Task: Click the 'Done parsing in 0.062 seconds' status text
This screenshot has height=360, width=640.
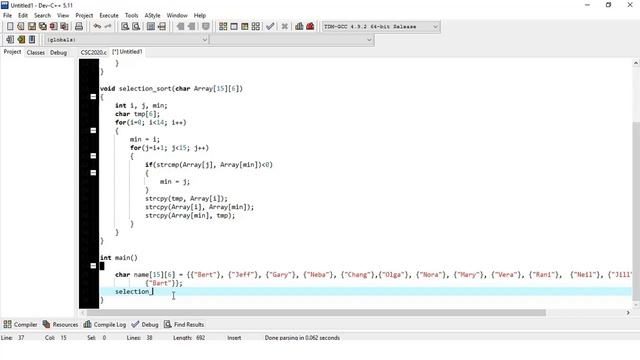Action: pyautogui.click(x=302, y=338)
